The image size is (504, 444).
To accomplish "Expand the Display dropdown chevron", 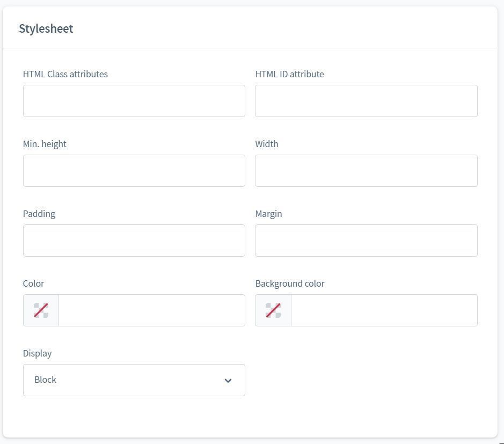I will [228, 381].
